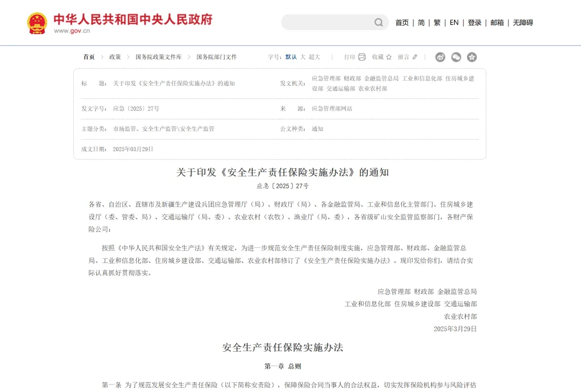
Task: Share to Weibo icon
Action: pos(440,57)
